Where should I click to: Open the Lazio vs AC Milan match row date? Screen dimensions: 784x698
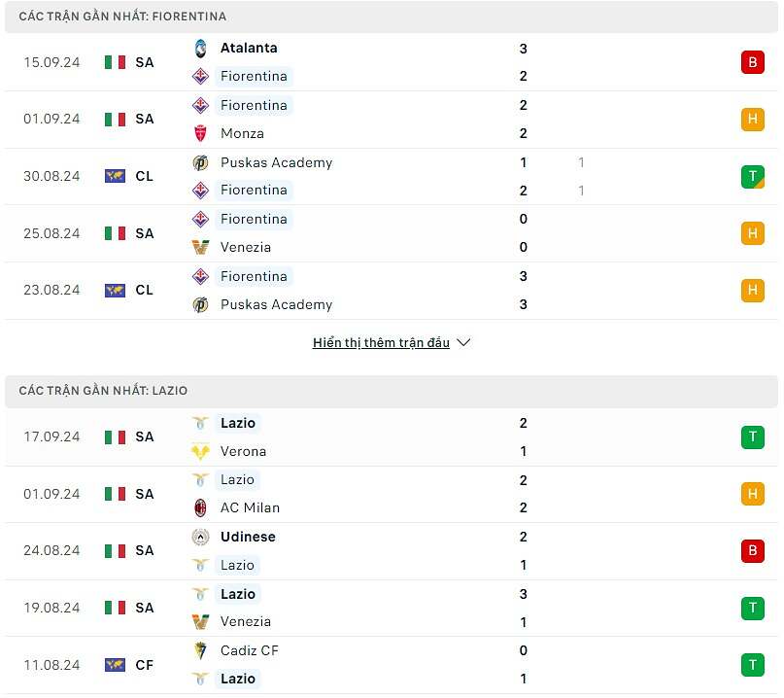[51, 494]
